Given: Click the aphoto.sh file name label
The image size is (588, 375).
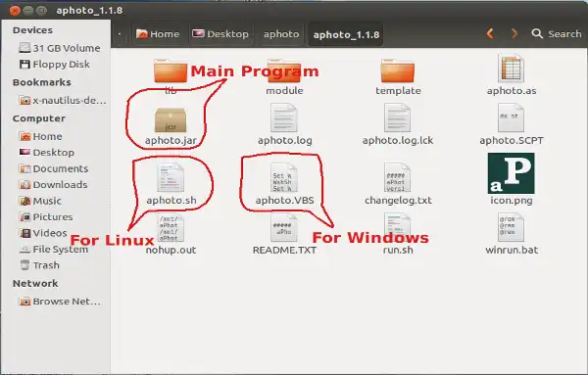Looking at the screenshot, I should (171, 200).
